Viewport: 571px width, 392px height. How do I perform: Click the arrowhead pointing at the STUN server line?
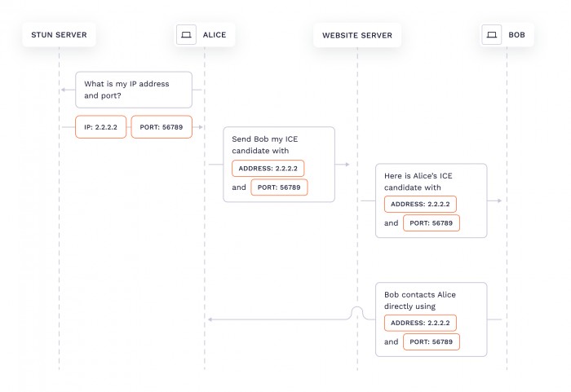click(x=63, y=90)
